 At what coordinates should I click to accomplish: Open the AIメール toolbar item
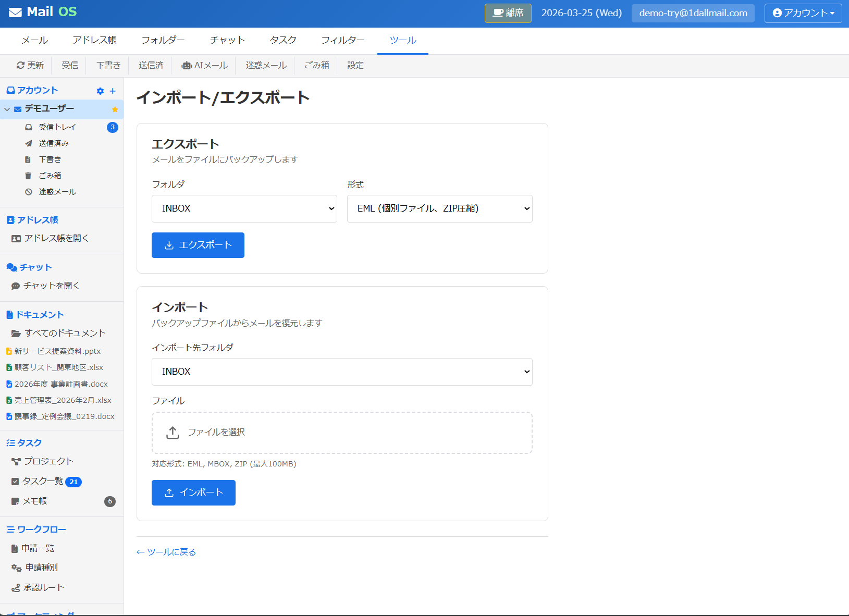tap(204, 65)
